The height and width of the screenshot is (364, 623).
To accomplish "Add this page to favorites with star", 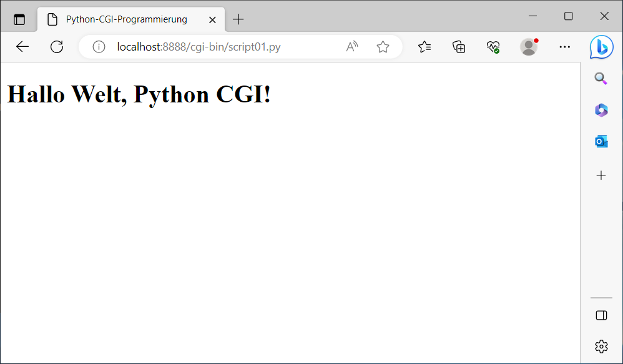I will click(383, 47).
